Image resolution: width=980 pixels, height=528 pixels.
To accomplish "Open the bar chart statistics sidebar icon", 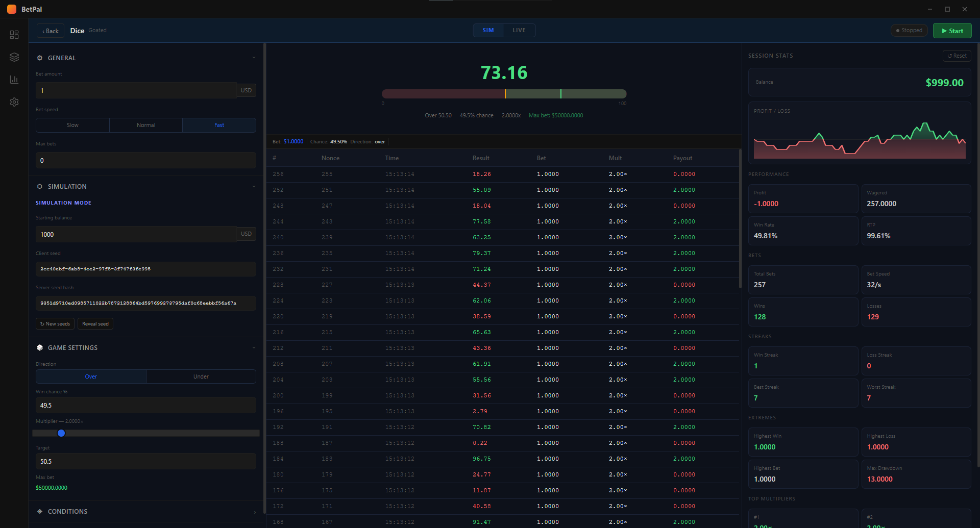I will 14,80.
